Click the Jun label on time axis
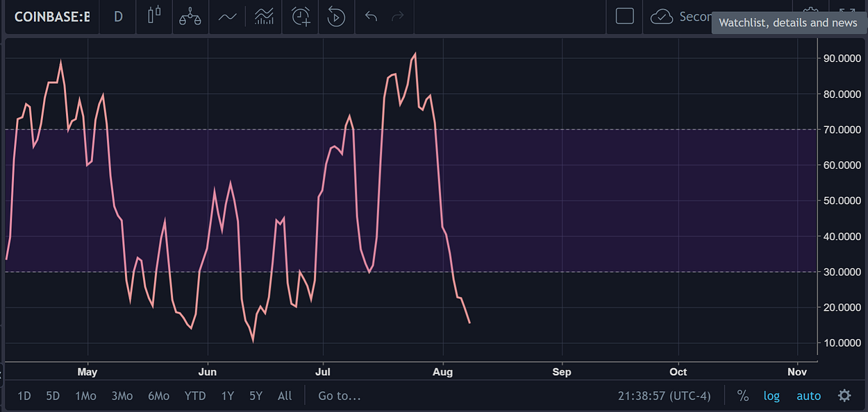 click(x=207, y=372)
